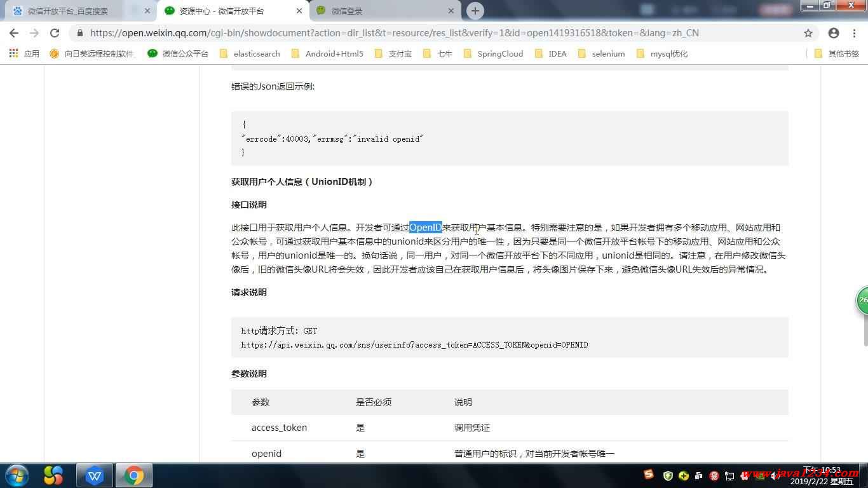Click the 参数 column header
Viewport: 868px width, 488px height.
point(261,402)
